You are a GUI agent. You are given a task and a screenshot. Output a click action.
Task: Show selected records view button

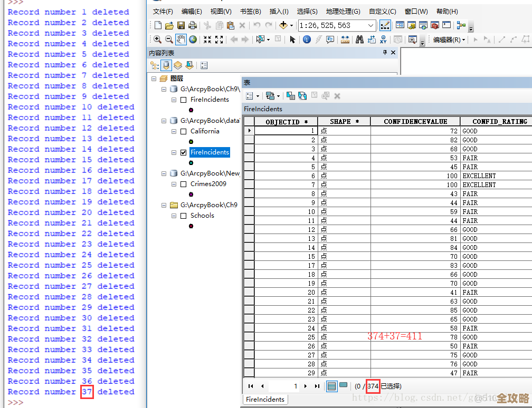tap(344, 386)
